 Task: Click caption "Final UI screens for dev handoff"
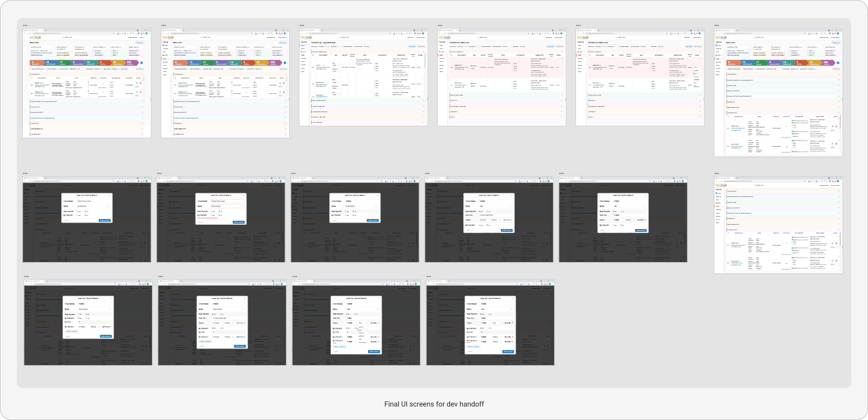click(434, 404)
